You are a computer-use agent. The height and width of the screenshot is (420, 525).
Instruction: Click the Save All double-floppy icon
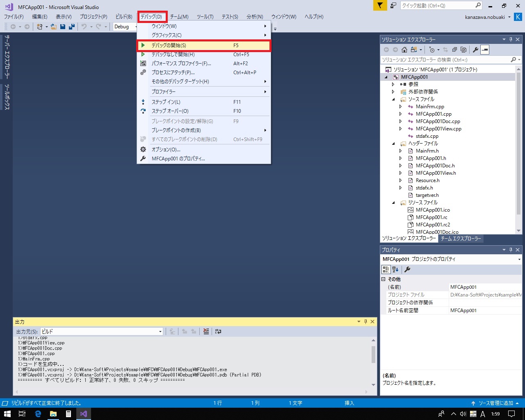coord(72,27)
